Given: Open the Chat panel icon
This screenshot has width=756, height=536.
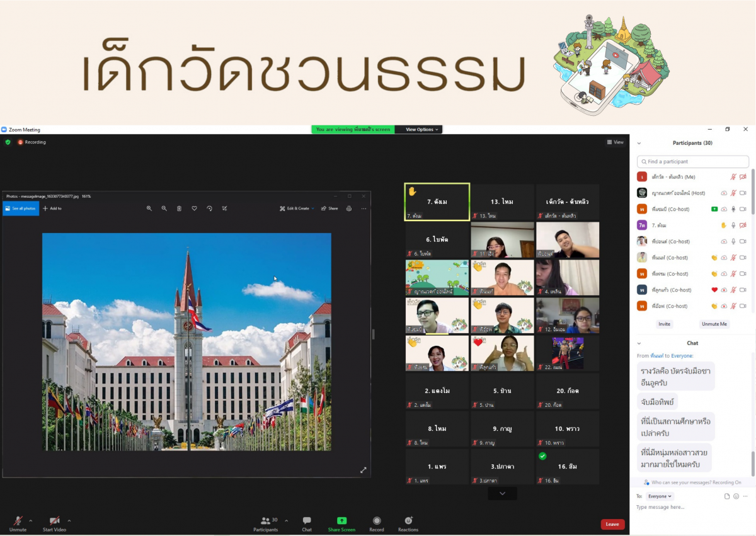Looking at the screenshot, I should [307, 522].
